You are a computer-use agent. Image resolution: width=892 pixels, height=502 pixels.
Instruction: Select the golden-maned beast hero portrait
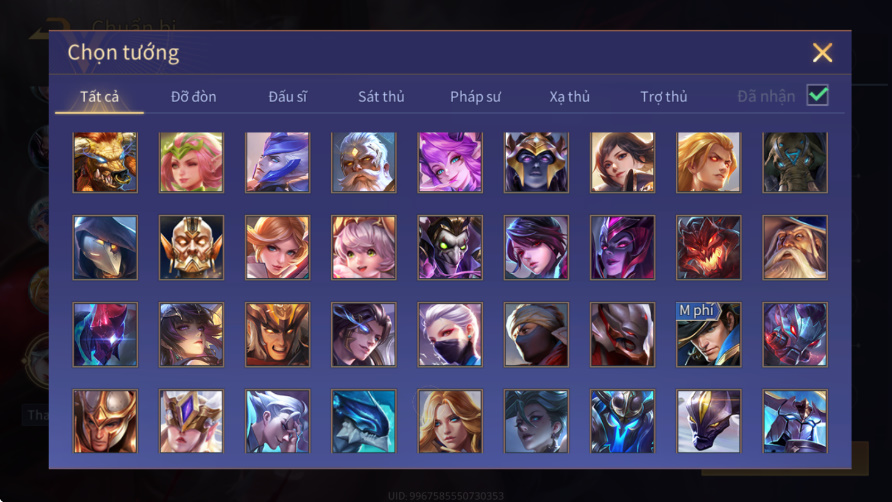[x=105, y=162]
